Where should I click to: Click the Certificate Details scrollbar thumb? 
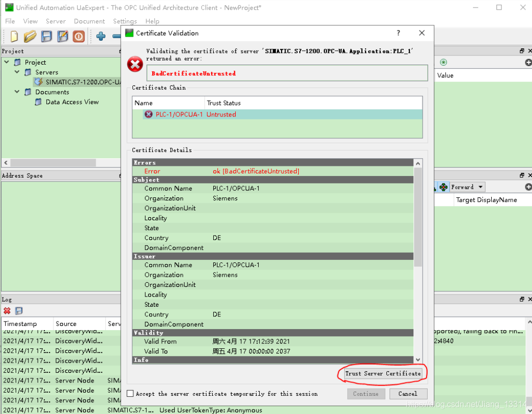(418, 217)
